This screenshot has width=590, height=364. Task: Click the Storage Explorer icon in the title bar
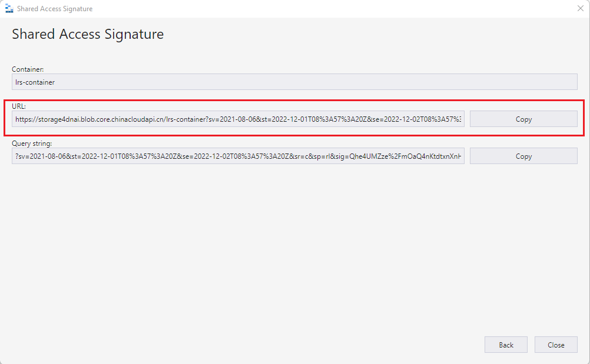(9, 8)
